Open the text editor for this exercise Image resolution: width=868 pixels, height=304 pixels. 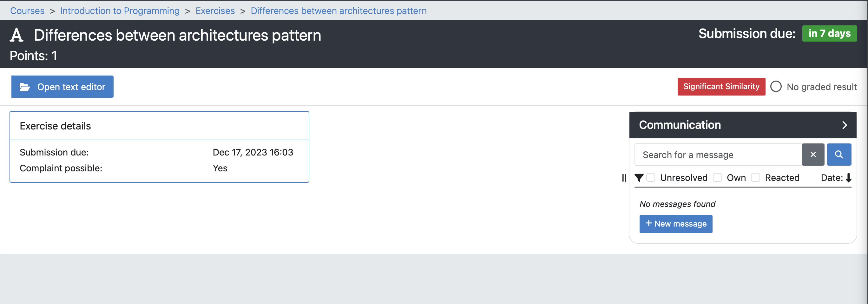click(x=62, y=87)
